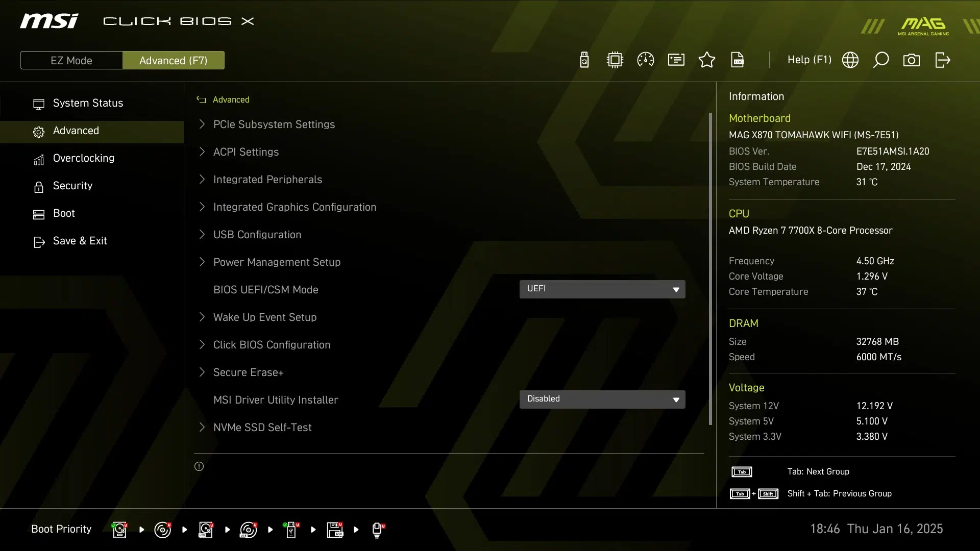Click the Security padlock icon
Viewport: 980px width, 551px height.
[39, 187]
